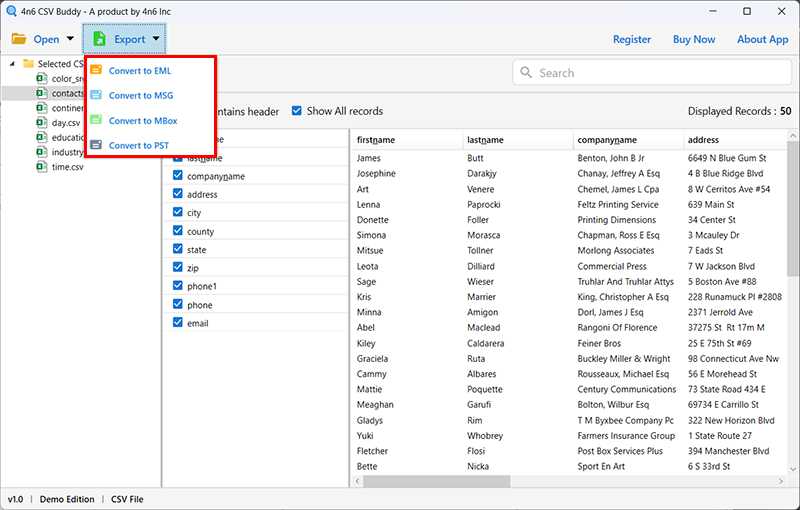Click the Selected CSV folder icon
800x510 pixels.
[x=28, y=63]
